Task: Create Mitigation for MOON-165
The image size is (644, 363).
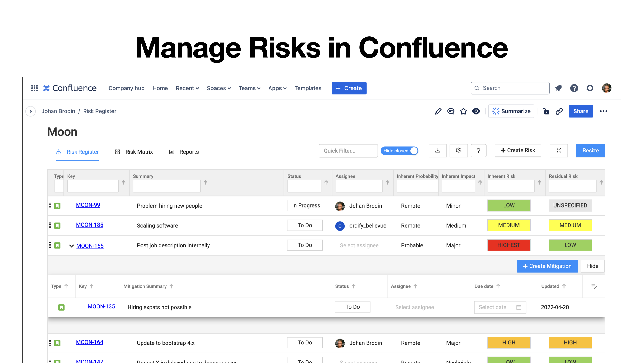Action: coord(547,266)
